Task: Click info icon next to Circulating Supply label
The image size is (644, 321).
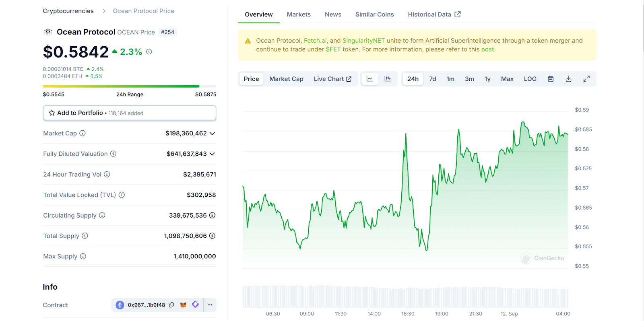Action: [102, 215]
